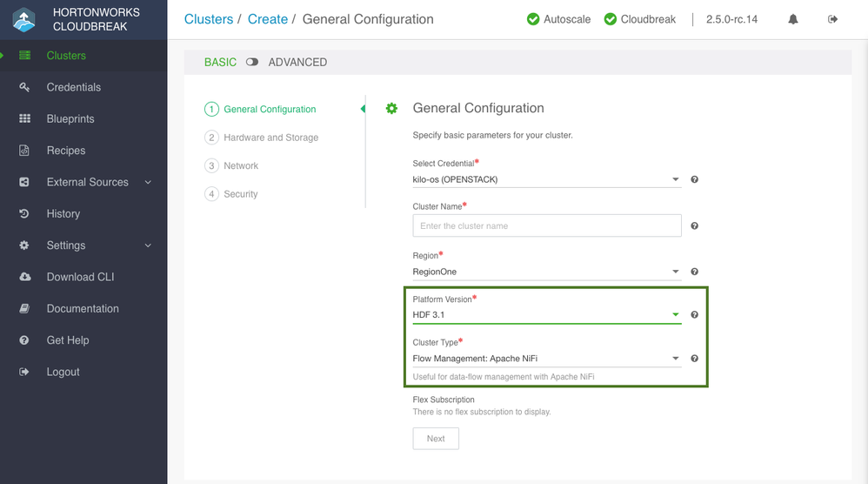
Task: Click help icon beside Cluster Name field
Action: [x=694, y=225]
